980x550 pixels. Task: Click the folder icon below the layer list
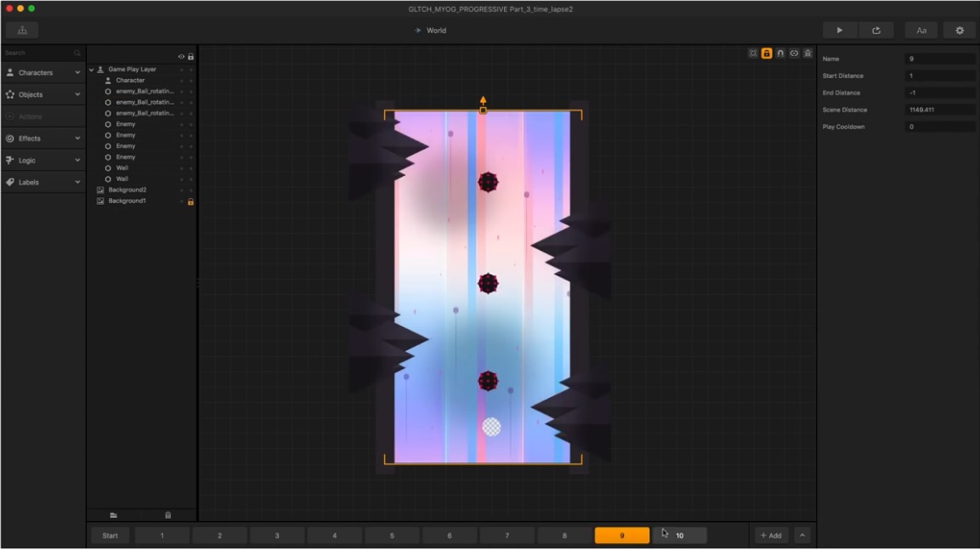(114, 515)
